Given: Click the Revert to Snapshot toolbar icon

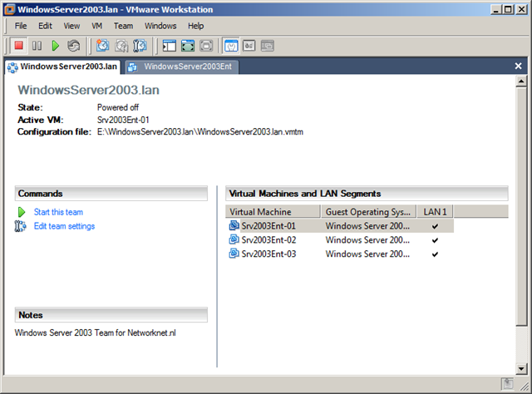Looking at the screenshot, I should pos(121,46).
